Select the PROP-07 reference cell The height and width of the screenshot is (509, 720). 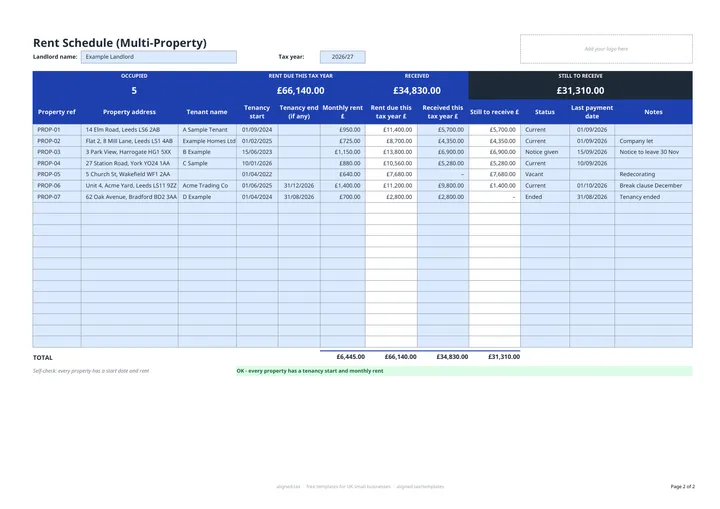57,197
